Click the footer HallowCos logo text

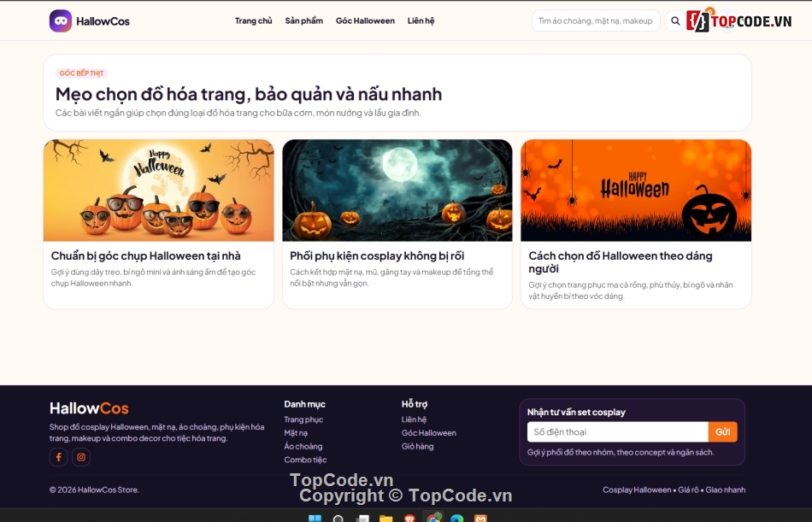point(89,408)
